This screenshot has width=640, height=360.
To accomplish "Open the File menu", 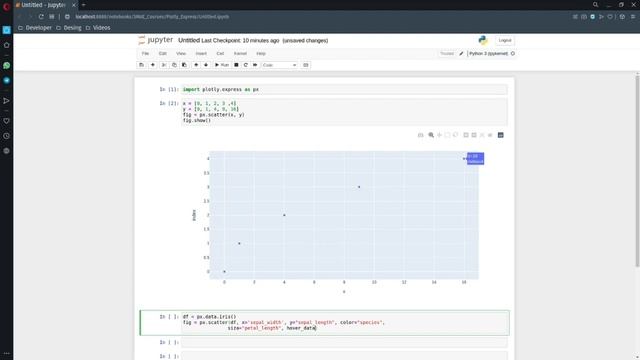I will (145, 53).
